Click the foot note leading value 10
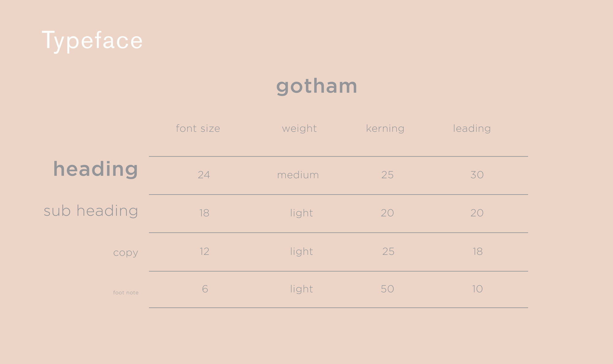Screen dimensions: 613x364 (x=477, y=289)
